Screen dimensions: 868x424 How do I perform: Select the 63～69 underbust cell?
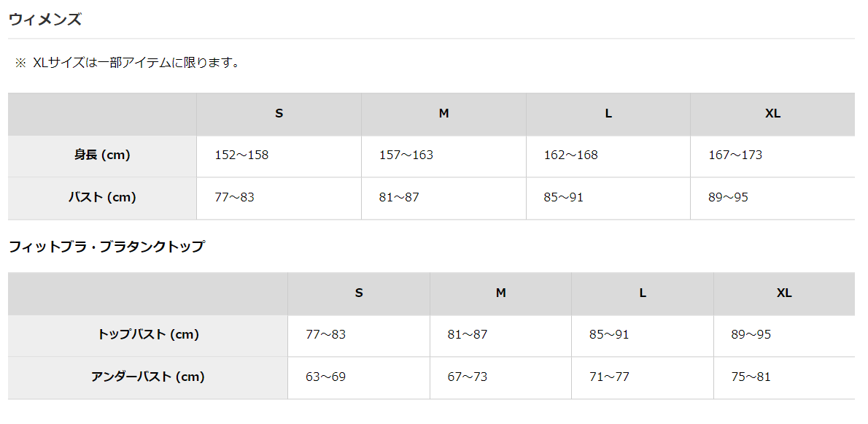coord(325,377)
